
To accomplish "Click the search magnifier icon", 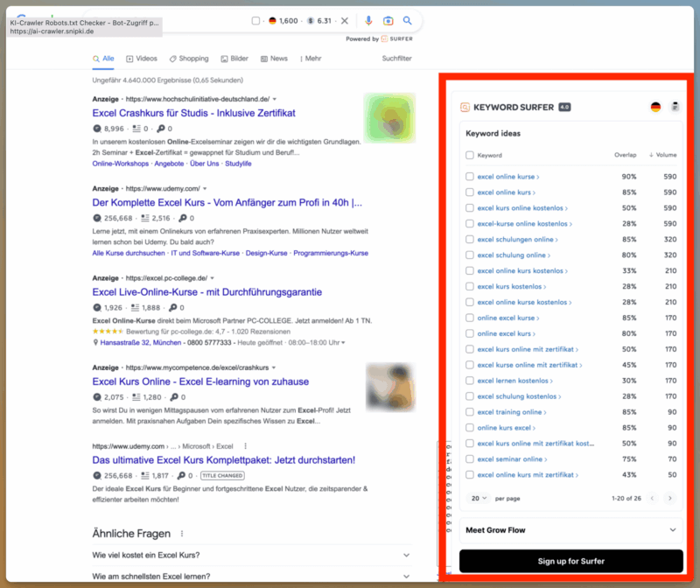I will click(408, 21).
